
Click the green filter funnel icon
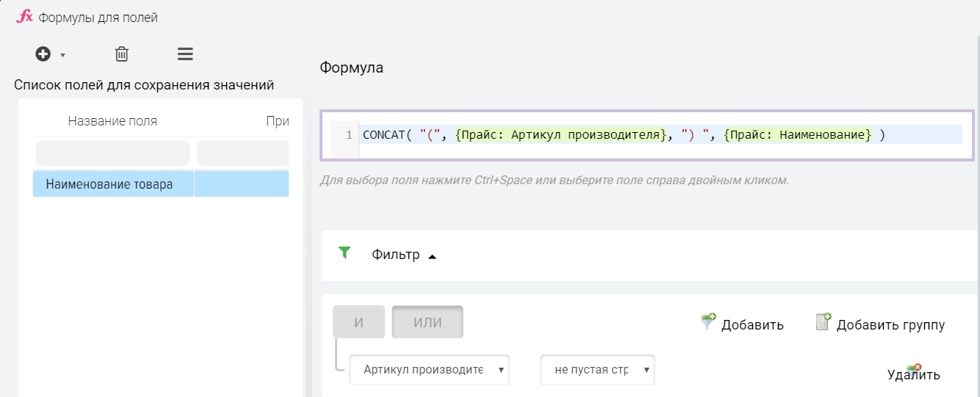(x=345, y=253)
